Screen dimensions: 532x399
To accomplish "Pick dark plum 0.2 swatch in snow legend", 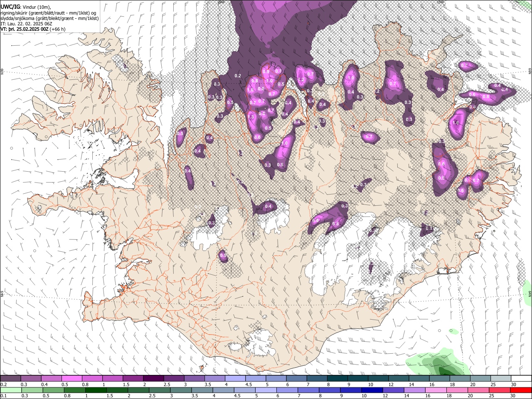I will (x=10, y=379).
